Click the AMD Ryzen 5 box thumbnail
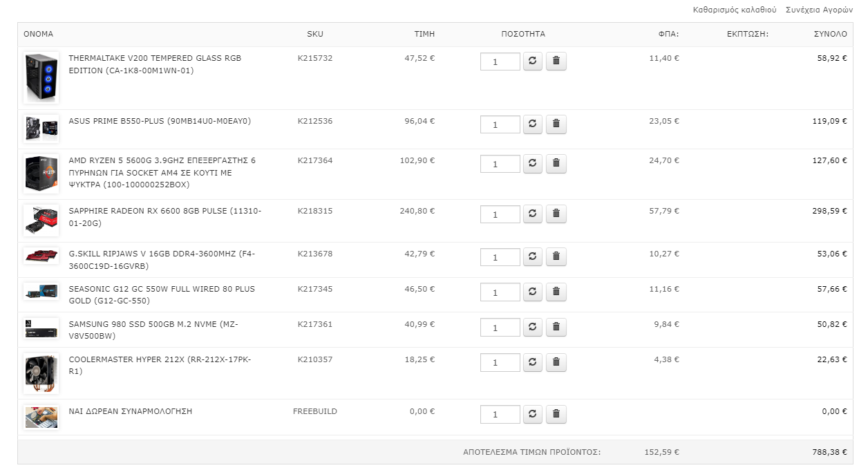Screen dimensions: 868x470 tap(41, 173)
